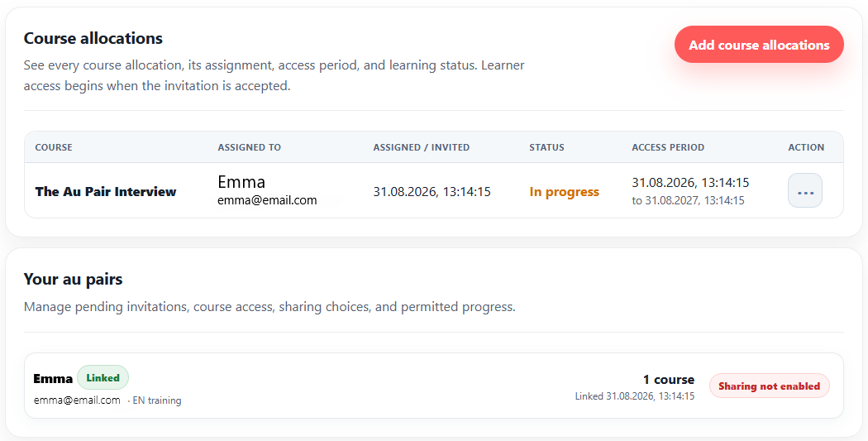This screenshot has height=441, width=868.
Task: Click the Linked 31.08.2026, 13:14:15 timestamp
Action: [634, 396]
